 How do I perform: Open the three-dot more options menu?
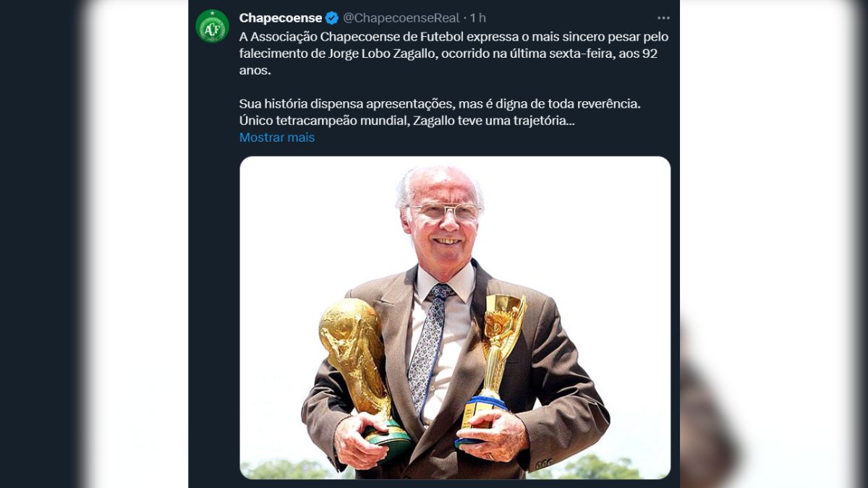[663, 18]
